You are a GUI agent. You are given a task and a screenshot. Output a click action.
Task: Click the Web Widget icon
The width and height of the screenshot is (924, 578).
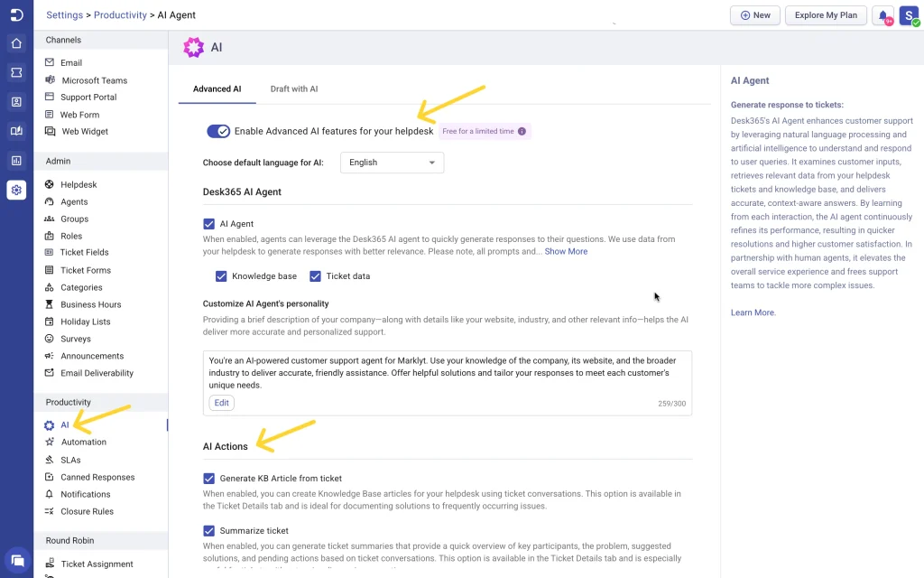pos(51,131)
